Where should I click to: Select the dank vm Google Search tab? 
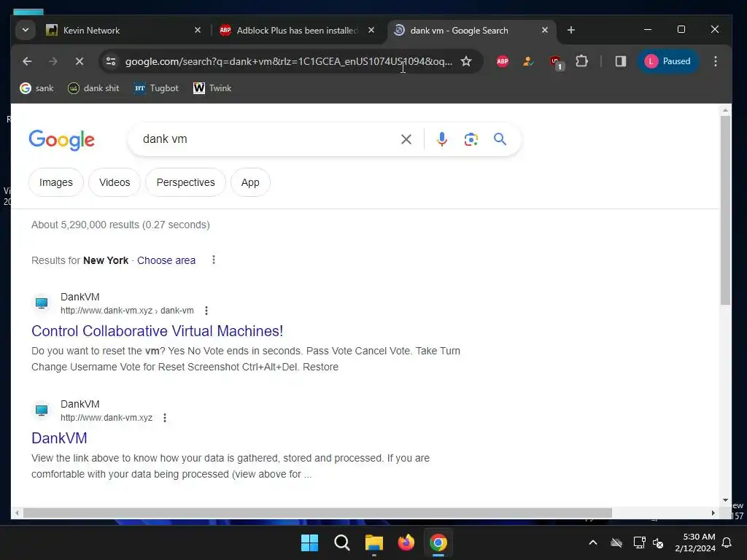[x=472, y=31]
